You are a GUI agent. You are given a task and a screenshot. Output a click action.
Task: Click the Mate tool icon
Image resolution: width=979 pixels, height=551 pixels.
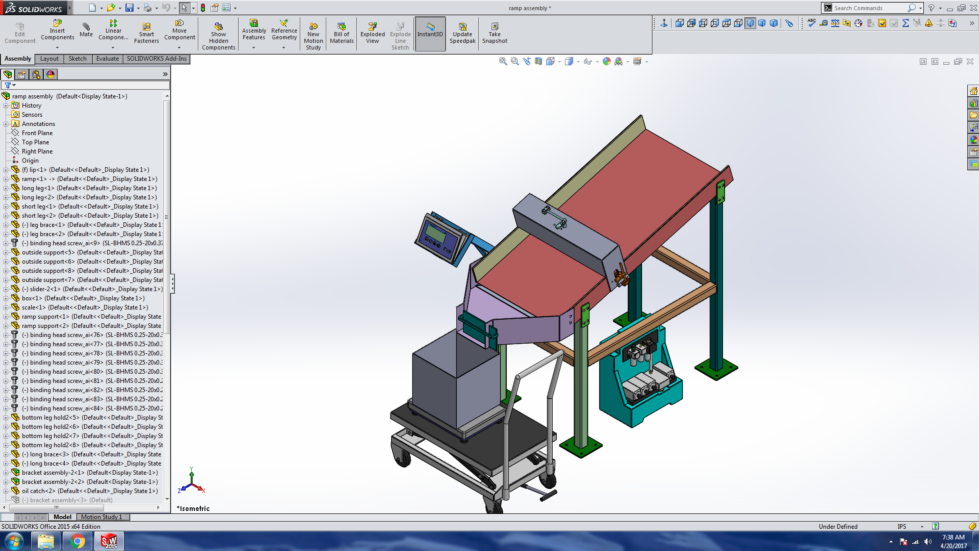pos(86,29)
